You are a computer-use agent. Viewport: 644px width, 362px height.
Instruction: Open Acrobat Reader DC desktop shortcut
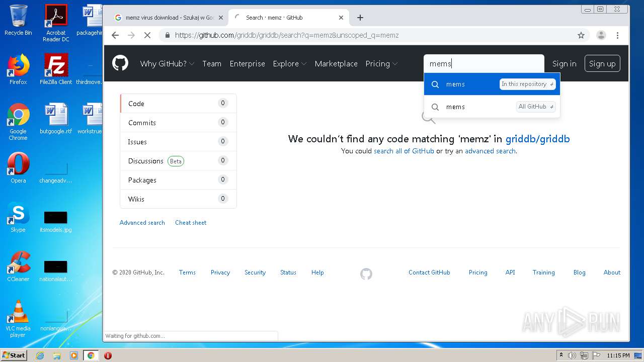point(56,23)
